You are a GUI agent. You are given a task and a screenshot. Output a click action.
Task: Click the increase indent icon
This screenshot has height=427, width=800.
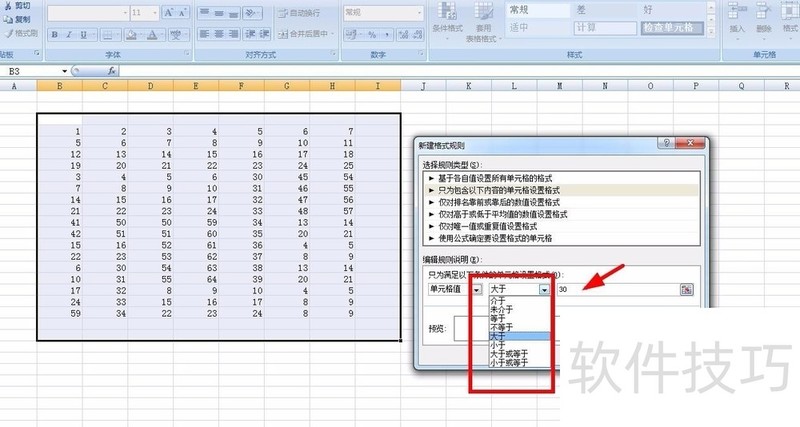pyautogui.click(x=264, y=34)
